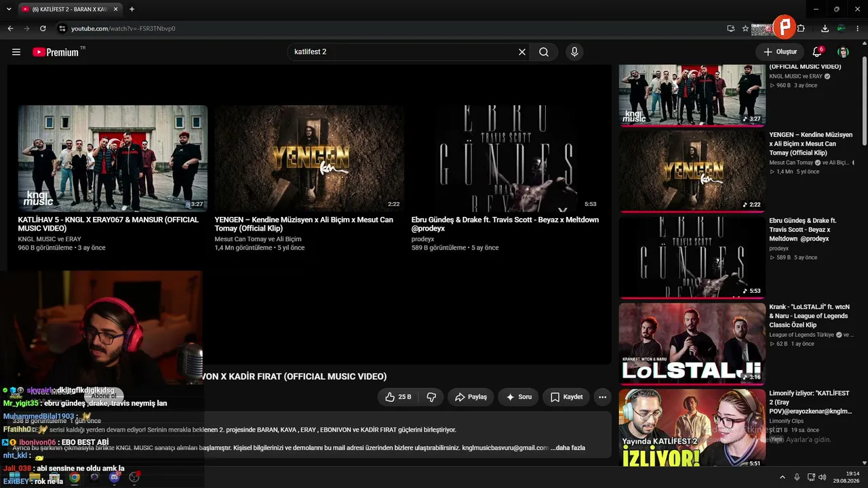
Task: Open a new browser tab
Action: click(132, 9)
